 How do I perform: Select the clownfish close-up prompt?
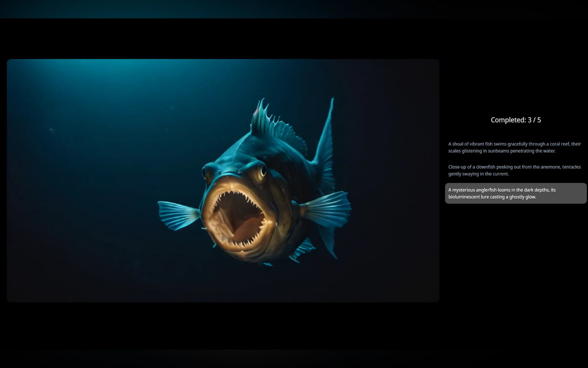click(x=514, y=170)
